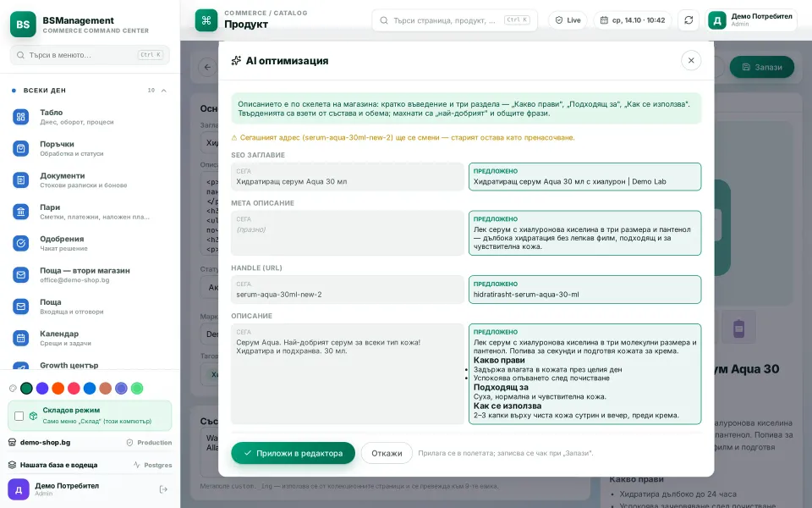This screenshot has height=508, width=812.
Task: Focus the top Търси страница, продукт search field
Action: click(454, 20)
